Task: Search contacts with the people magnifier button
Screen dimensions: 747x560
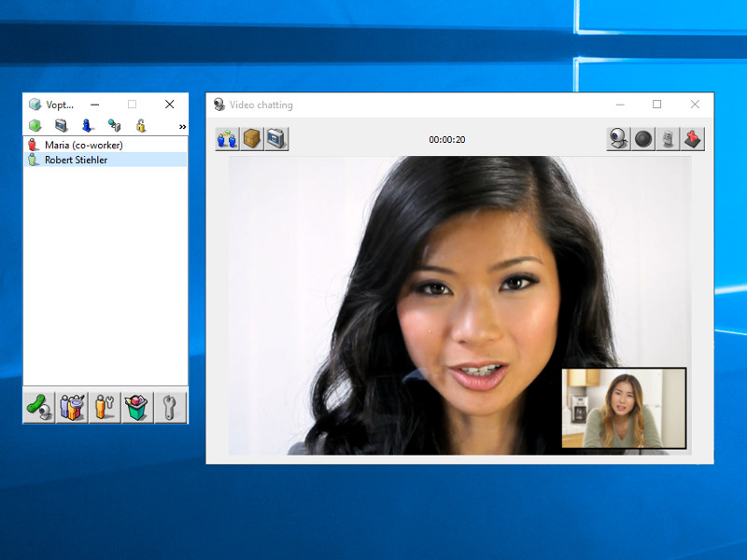Action: 72,408
